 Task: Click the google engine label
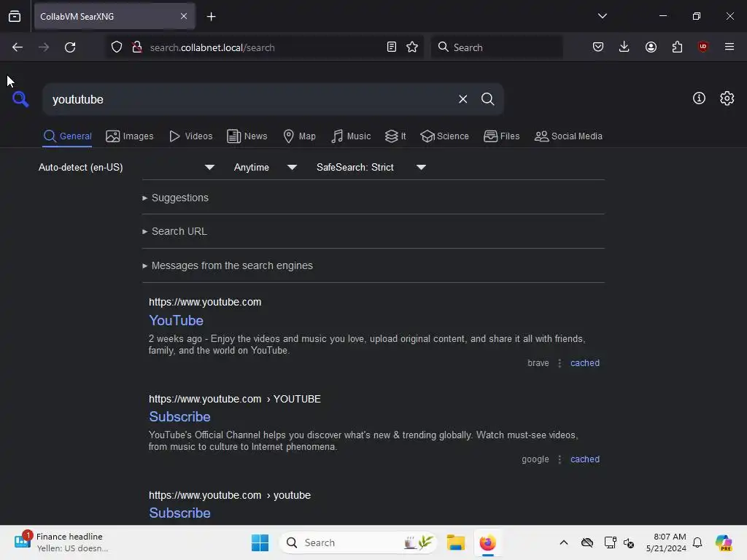(x=535, y=459)
